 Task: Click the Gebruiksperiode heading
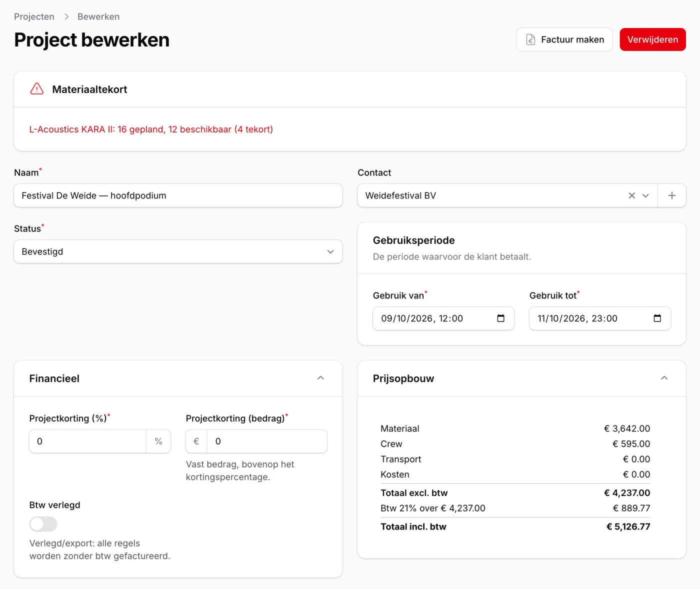(x=413, y=240)
